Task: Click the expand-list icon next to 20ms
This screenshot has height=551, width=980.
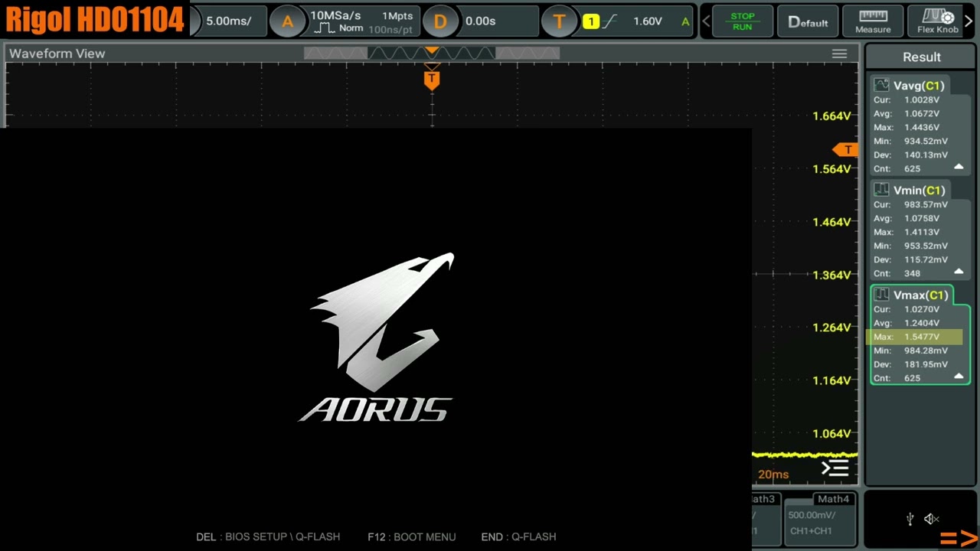Action: pos(835,468)
